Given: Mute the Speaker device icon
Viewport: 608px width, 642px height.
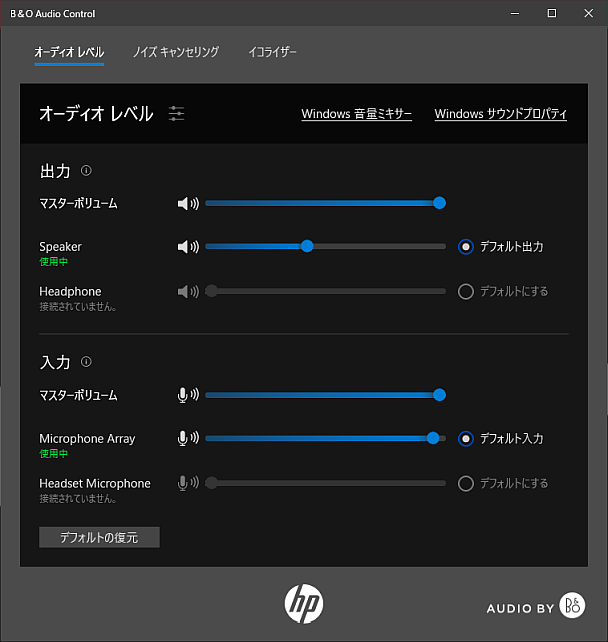Looking at the screenshot, I should click(188, 247).
